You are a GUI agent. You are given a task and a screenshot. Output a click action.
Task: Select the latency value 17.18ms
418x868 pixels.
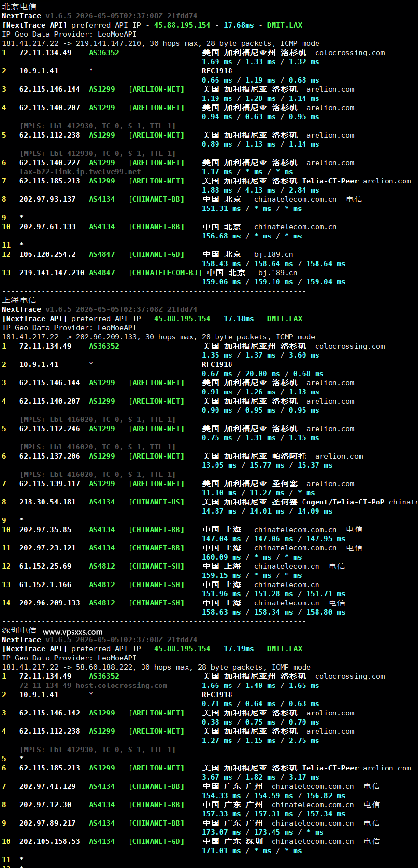(239, 319)
